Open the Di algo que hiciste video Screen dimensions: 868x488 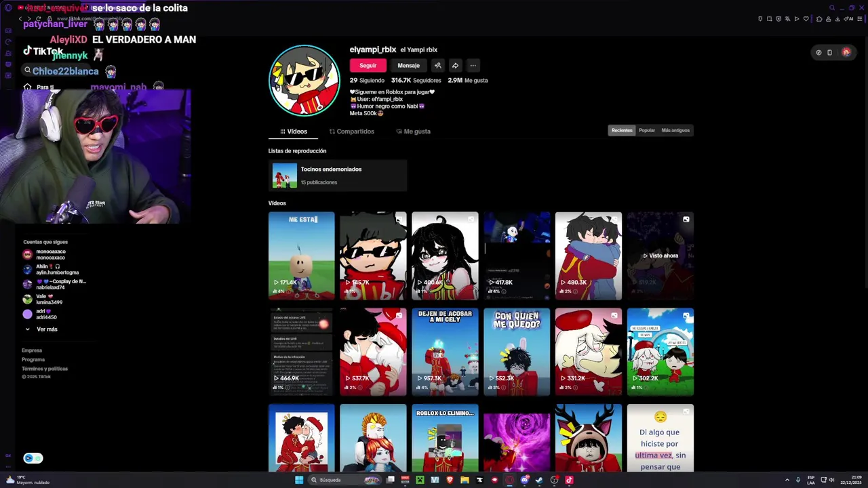click(660, 438)
